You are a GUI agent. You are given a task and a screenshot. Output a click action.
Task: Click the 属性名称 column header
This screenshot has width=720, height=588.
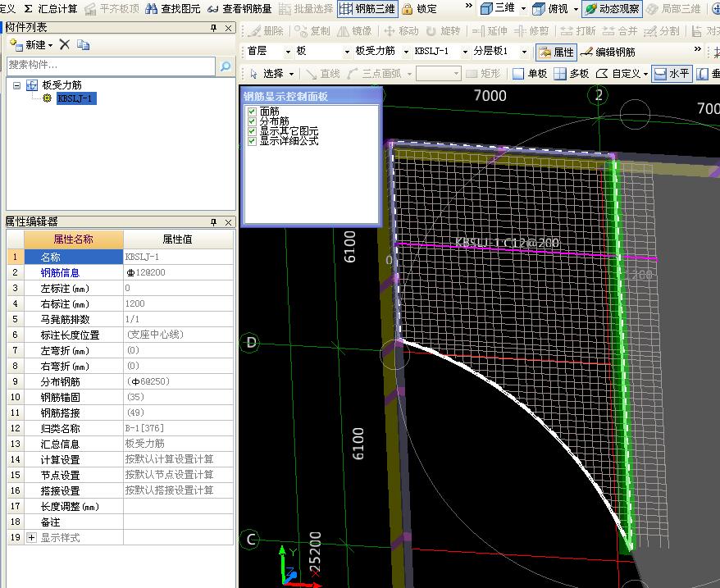pos(74,239)
